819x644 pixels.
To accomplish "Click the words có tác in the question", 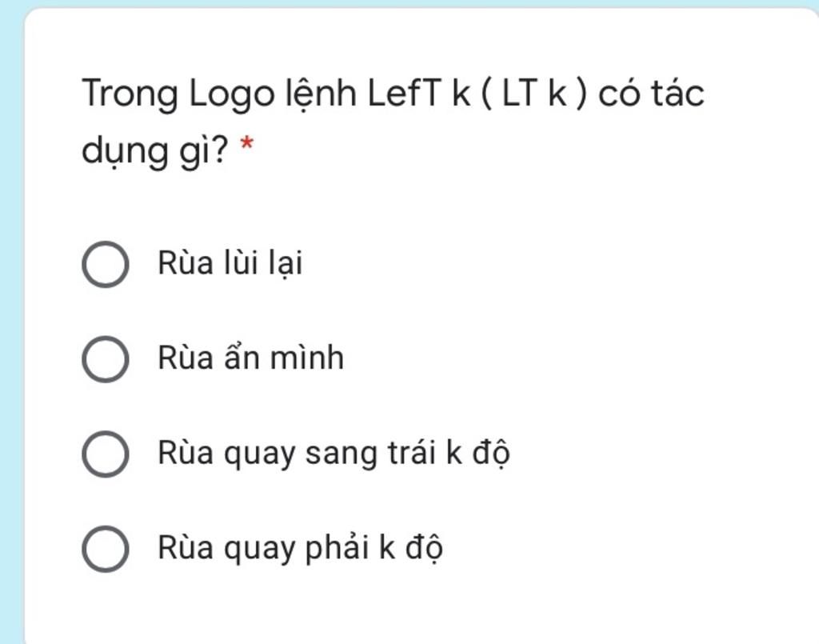I will pos(651,94).
